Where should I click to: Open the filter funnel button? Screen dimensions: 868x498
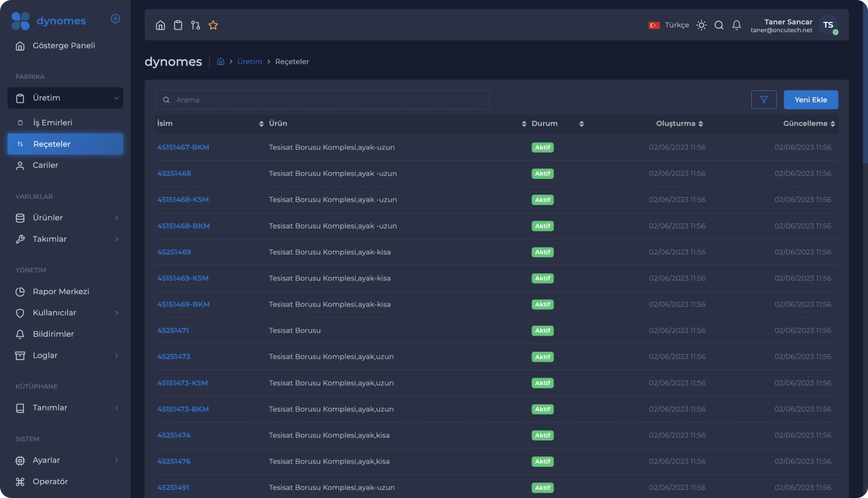(764, 100)
